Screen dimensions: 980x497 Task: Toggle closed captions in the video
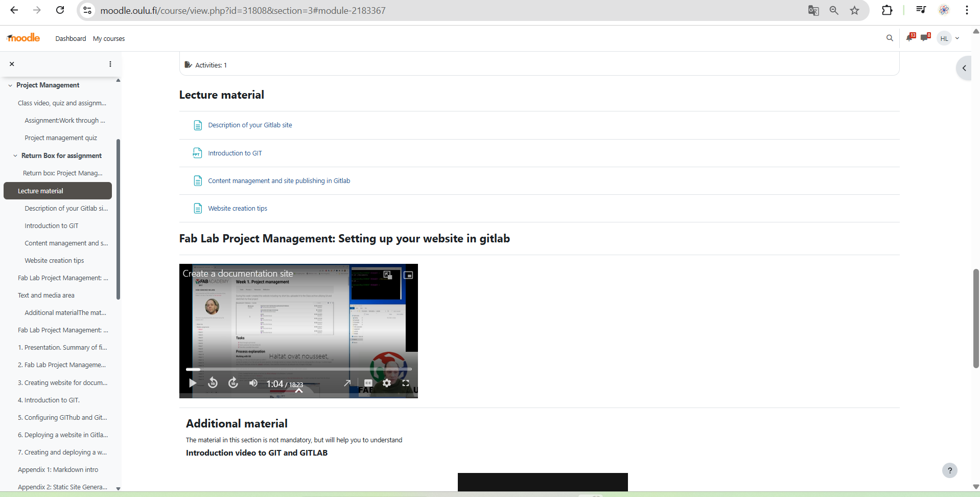[368, 383]
